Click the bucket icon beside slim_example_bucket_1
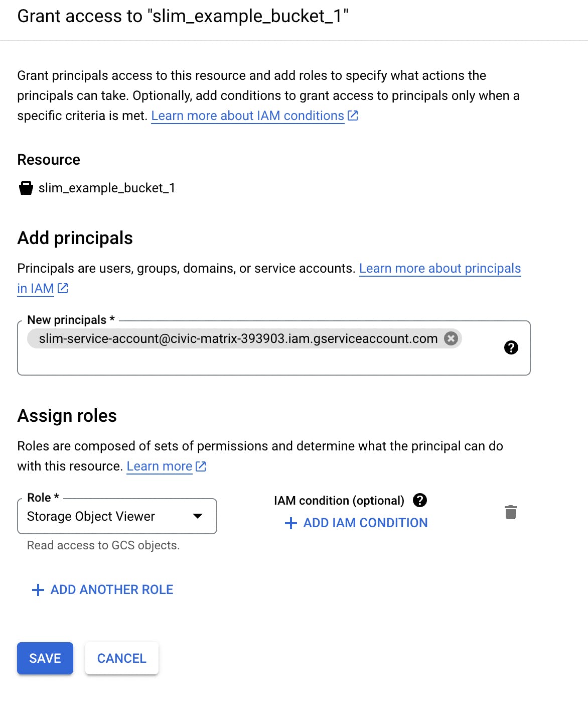This screenshot has width=588, height=707. click(26, 188)
